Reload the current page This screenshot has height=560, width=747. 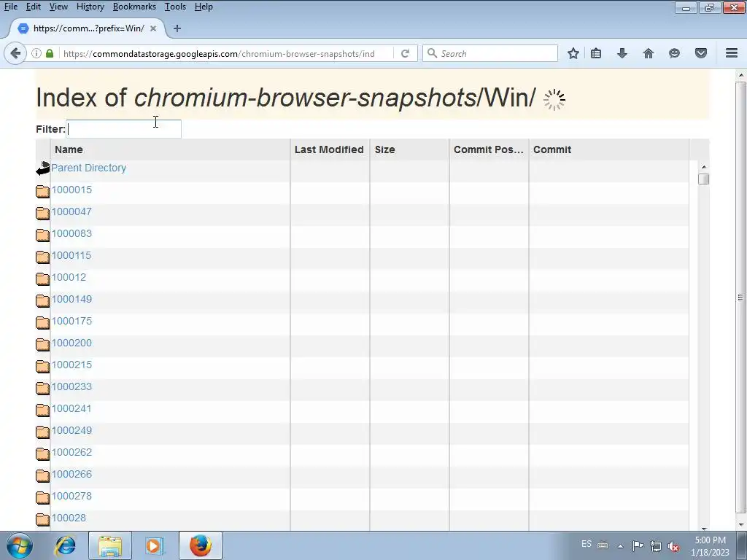(405, 53)
